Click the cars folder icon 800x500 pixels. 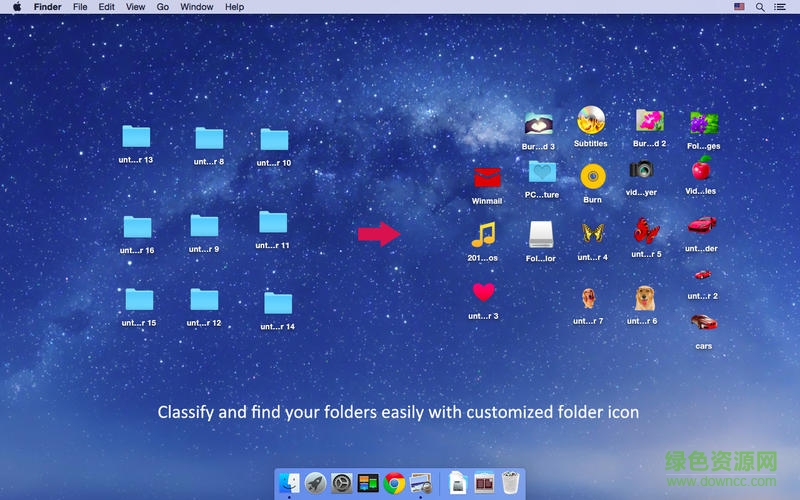[x=703, y=322]
